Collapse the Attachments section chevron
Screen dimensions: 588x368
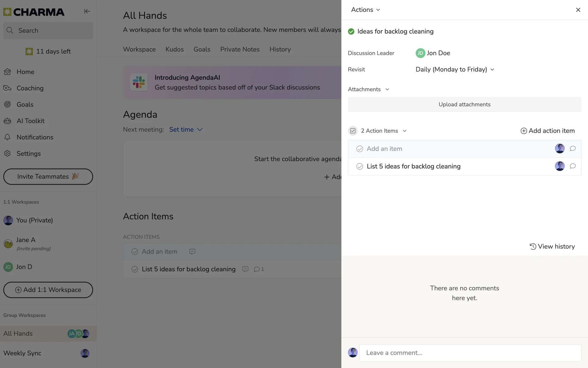click(387, 89)
